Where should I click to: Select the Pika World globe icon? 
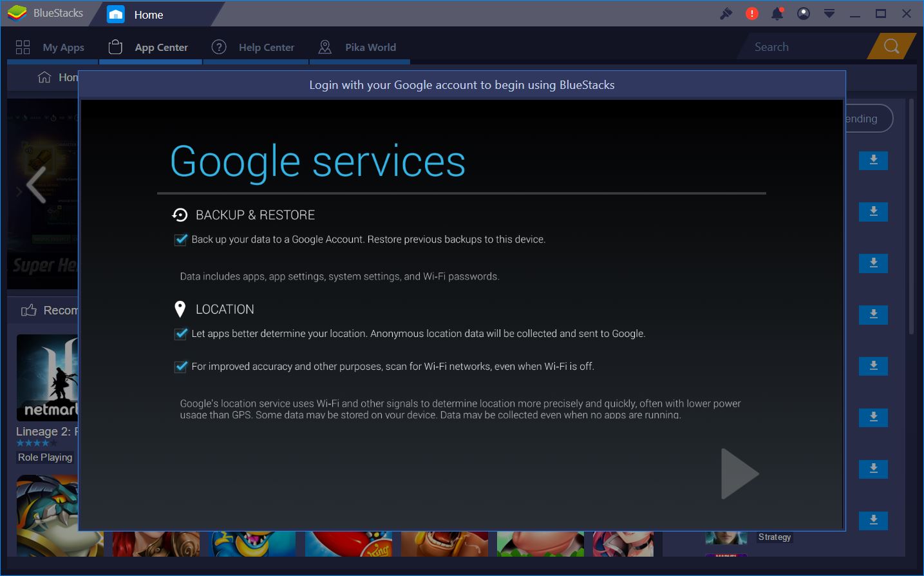(325, 46)
